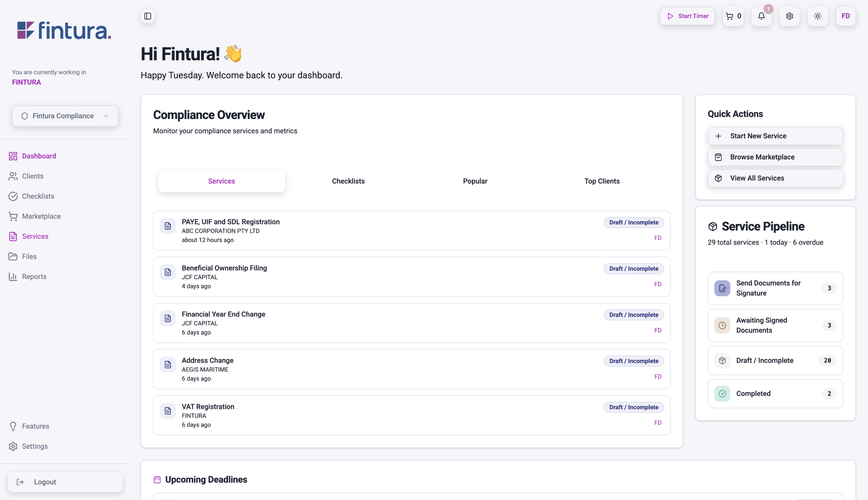Open the Draft / Incomplete pipeline stage
This screenshot has width=868, height=500.
point(775,360)
